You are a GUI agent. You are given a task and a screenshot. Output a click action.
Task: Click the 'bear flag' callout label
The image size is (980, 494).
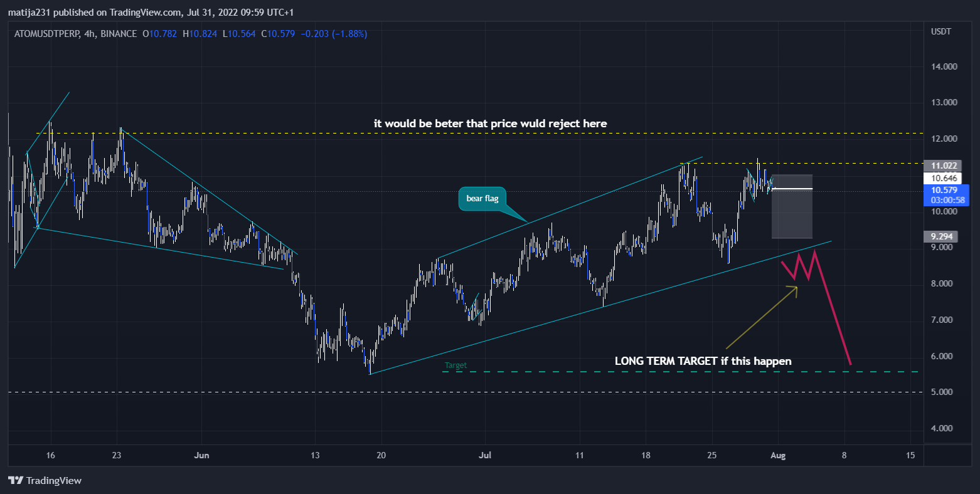(482, 199)
